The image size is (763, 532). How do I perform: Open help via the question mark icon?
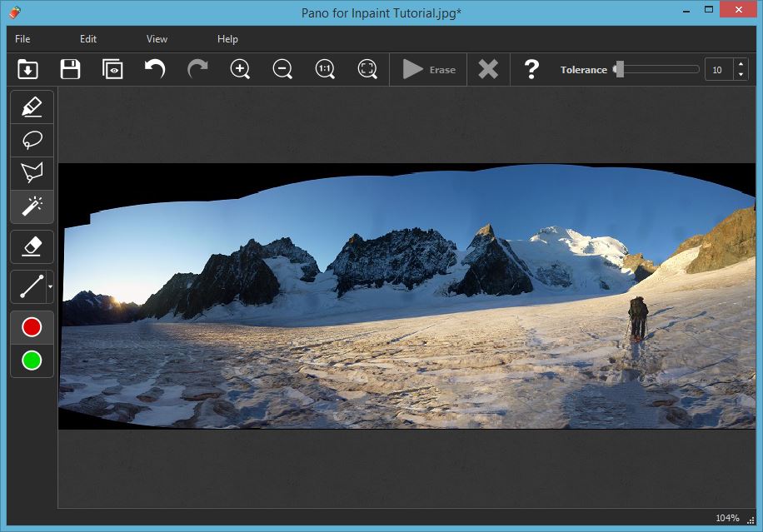pyautogui.click(x=531, y=70)
